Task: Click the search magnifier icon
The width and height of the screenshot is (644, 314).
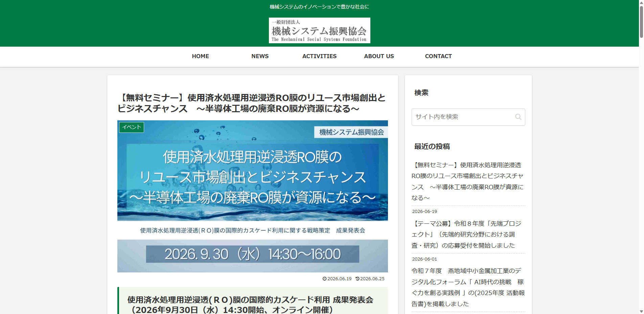Action: tap(518, 117)
